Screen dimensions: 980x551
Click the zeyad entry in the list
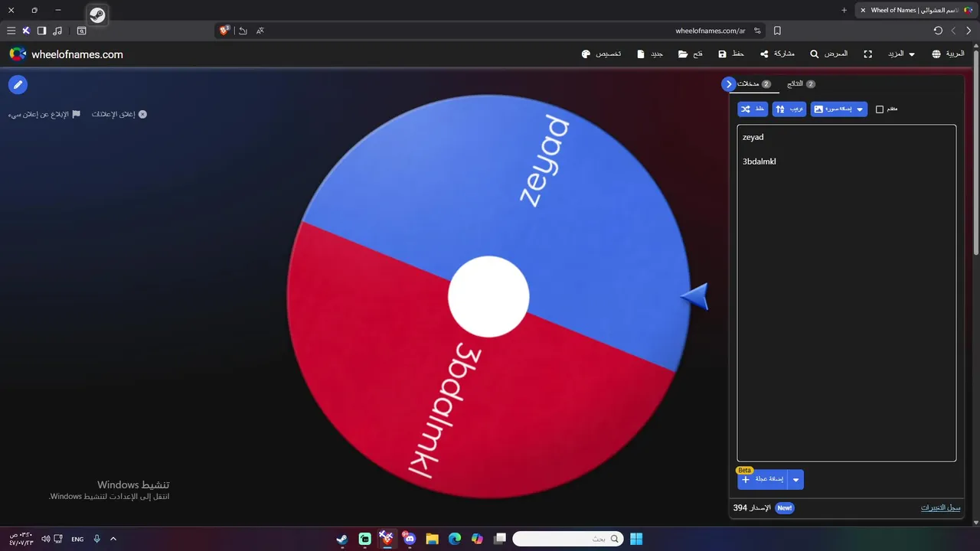753,137
